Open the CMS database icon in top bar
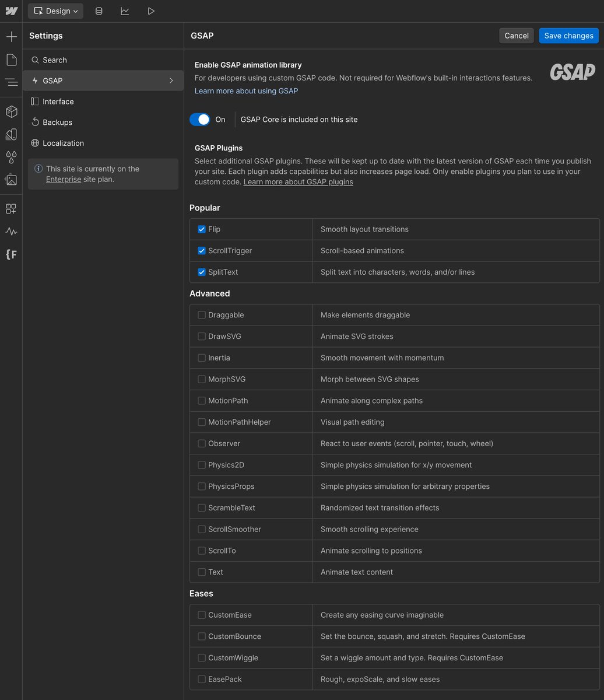604x700 pixels. pos(99,11)
